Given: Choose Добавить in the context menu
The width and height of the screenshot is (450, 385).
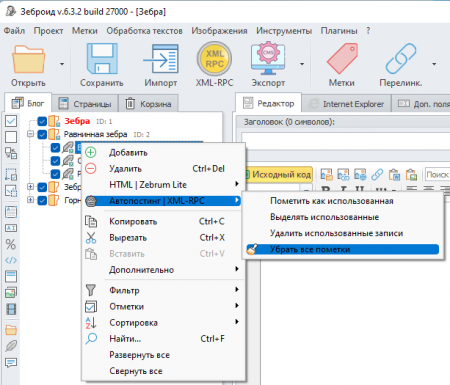Looking at the screenshot, I should click(162, 153).
